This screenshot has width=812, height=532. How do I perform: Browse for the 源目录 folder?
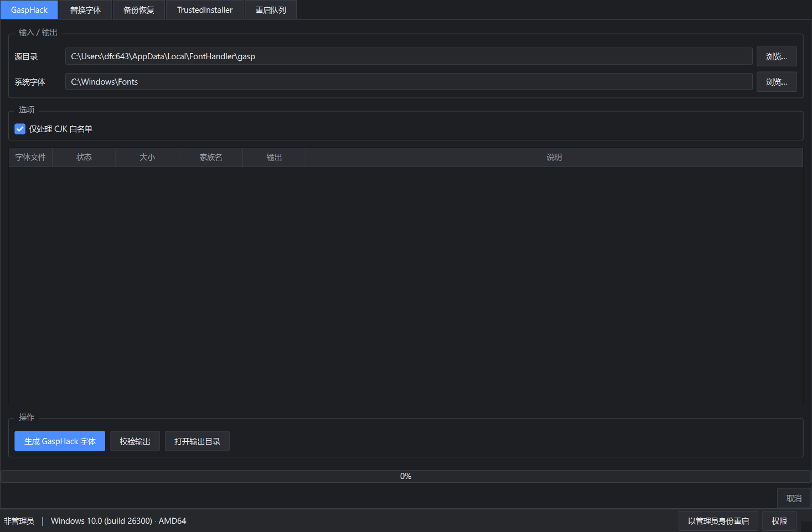point(777,56)
